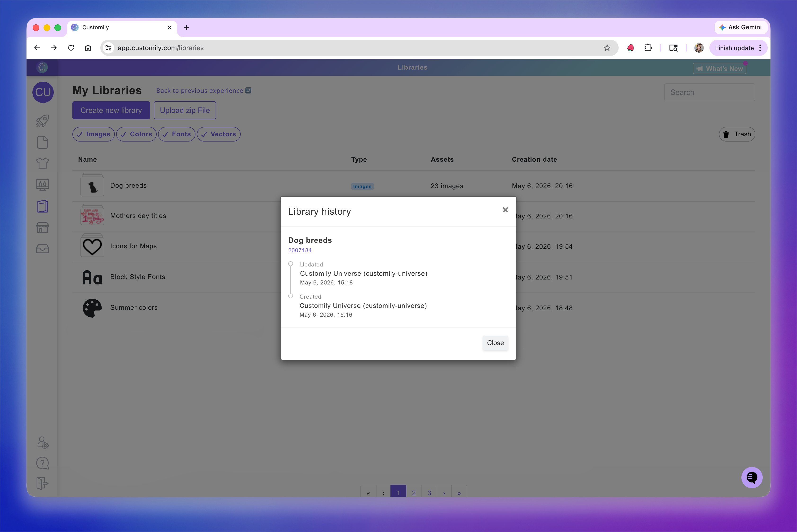Click the Customily logo in header
Viewport: 797px width, 532px height.
42,67
